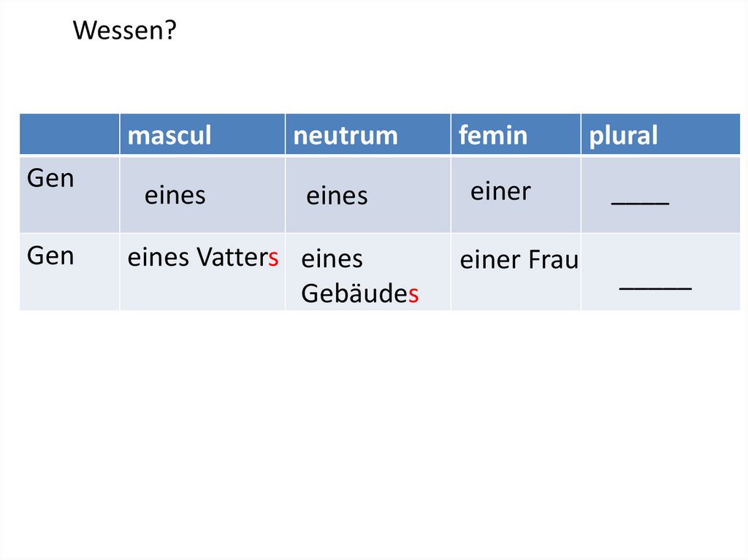748x560 pixels.
Task: Click "eines" directly above Gebäudes
Action: (x=332, y=258)
